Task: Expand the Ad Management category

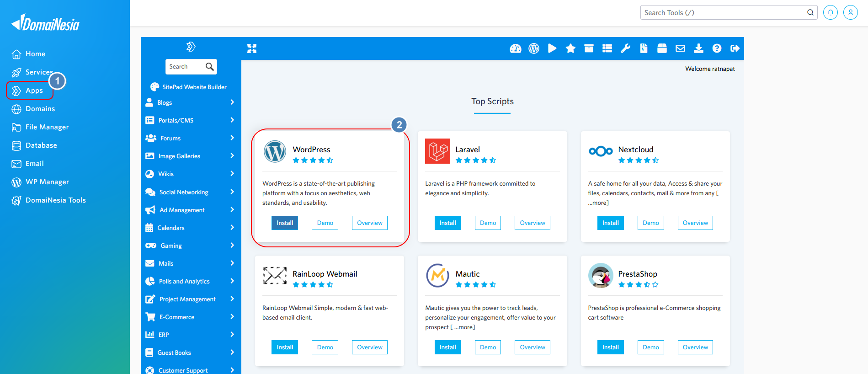Action: (x=191, y=210)
